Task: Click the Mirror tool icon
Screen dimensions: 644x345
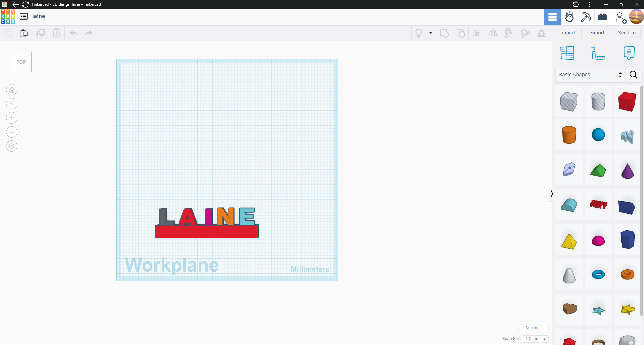Action: click(x=493, y=33)
